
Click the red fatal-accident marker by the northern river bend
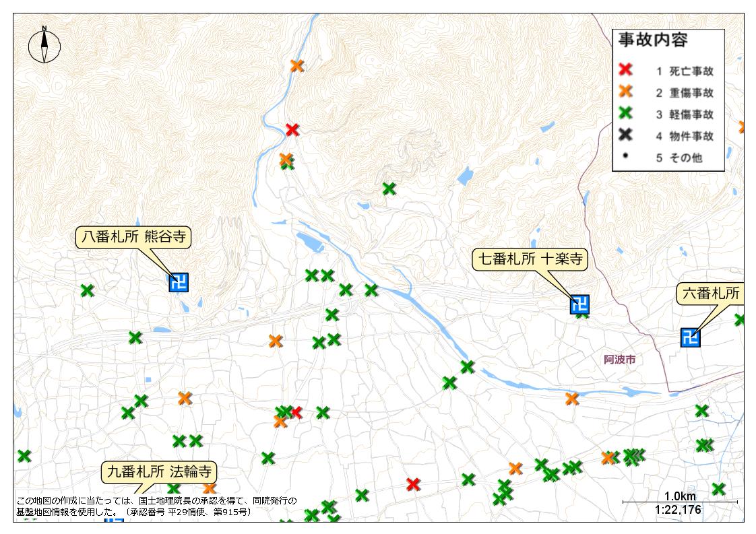(292, 130)
